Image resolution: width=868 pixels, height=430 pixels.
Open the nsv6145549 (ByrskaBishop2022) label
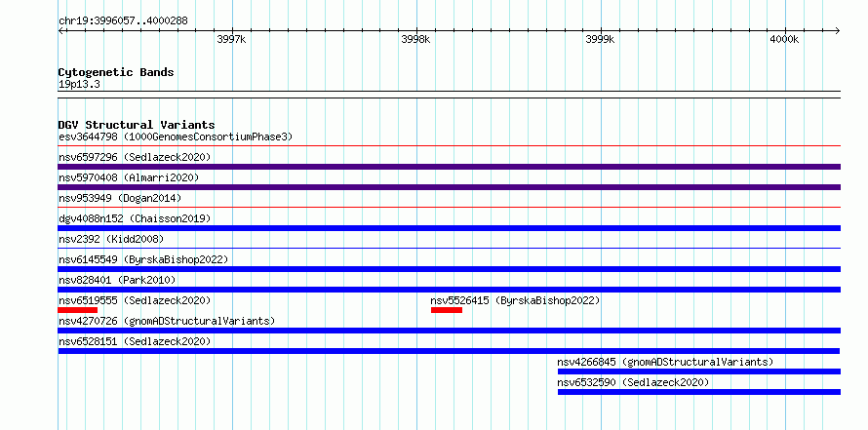tap(142, 259)
